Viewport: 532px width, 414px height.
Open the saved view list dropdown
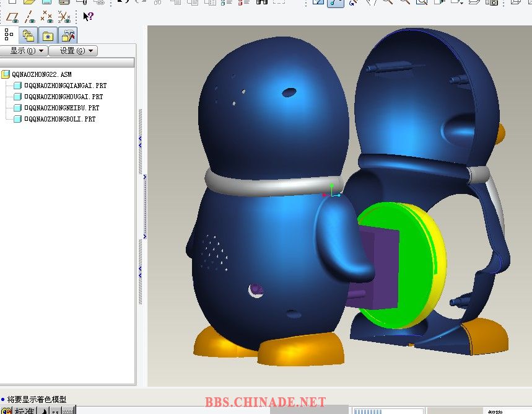(x=456, y=2)
